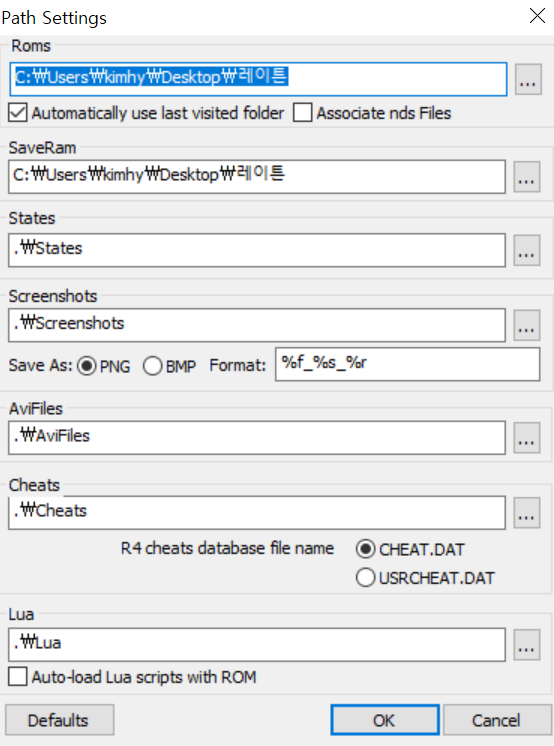Open the browse button for the AviFiles path
This screenshot has height=746, width=554.
coord(526,438)
